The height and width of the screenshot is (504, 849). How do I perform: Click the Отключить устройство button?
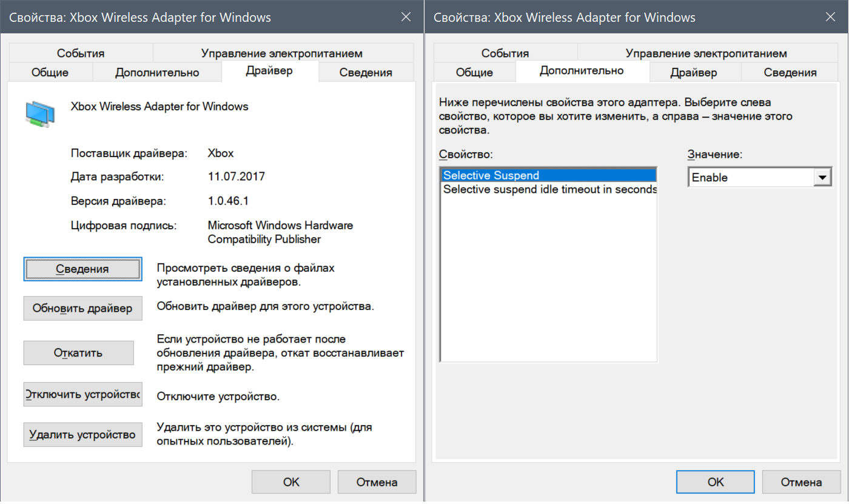point(82,395)
